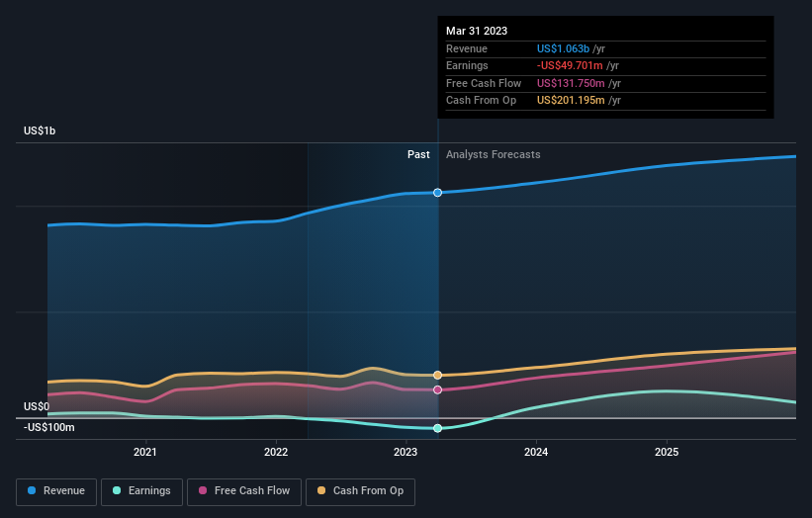Click the 2023 x-axis label
812x518 pixels.
click(406, 452)
